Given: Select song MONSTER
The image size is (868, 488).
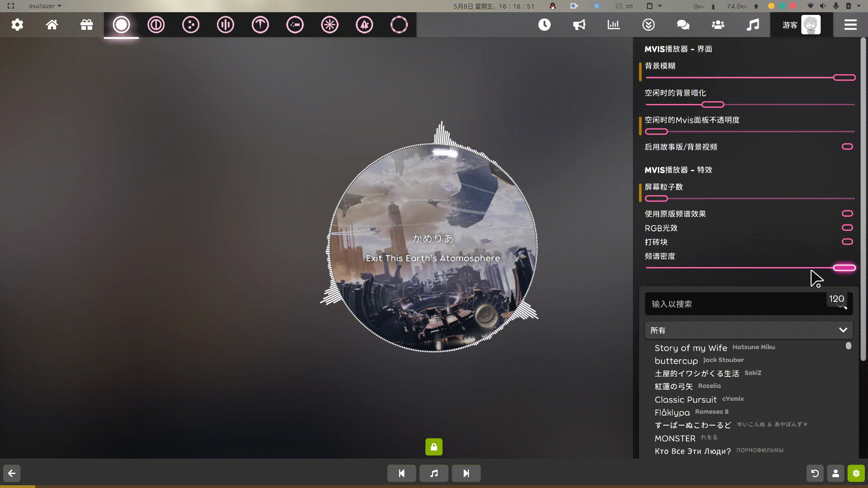Looking at the screenshot, I should [675, 438].
